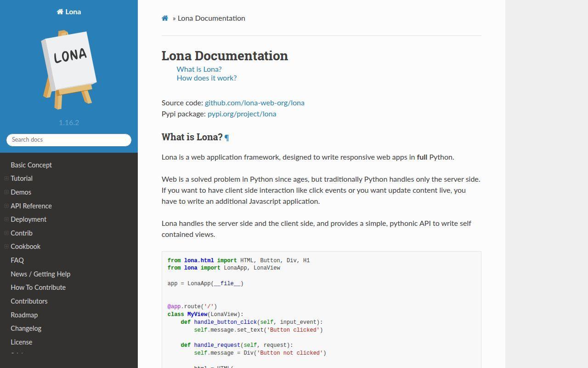Open the API Reference page

[x=31, y=206]
